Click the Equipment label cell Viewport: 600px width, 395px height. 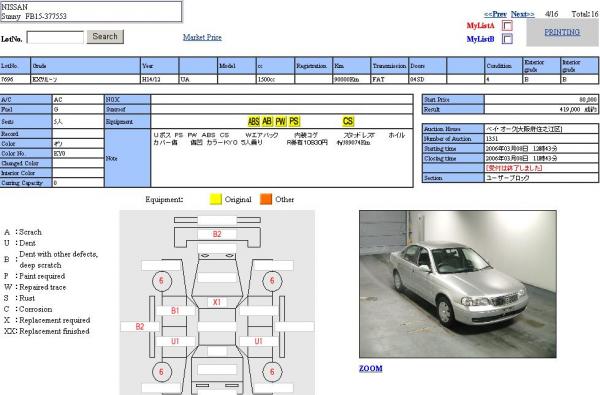tap(127, 122)
